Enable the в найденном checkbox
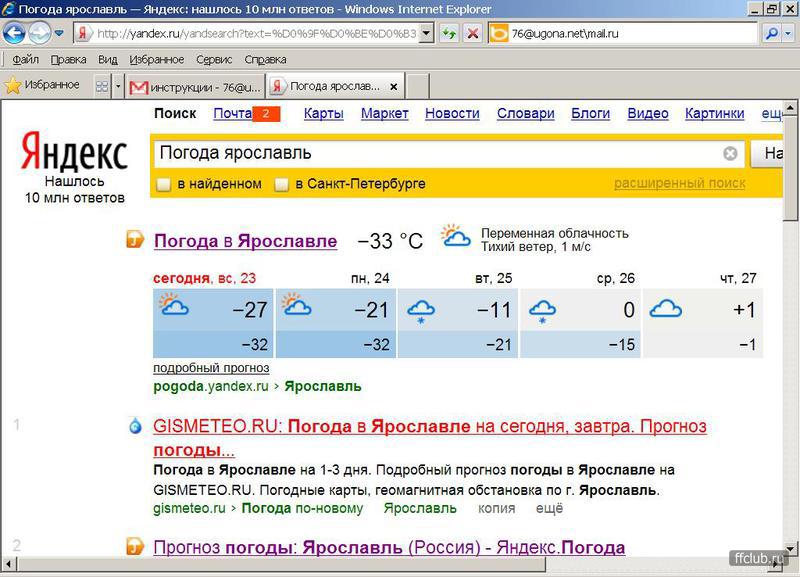 [x=163, y=184]
